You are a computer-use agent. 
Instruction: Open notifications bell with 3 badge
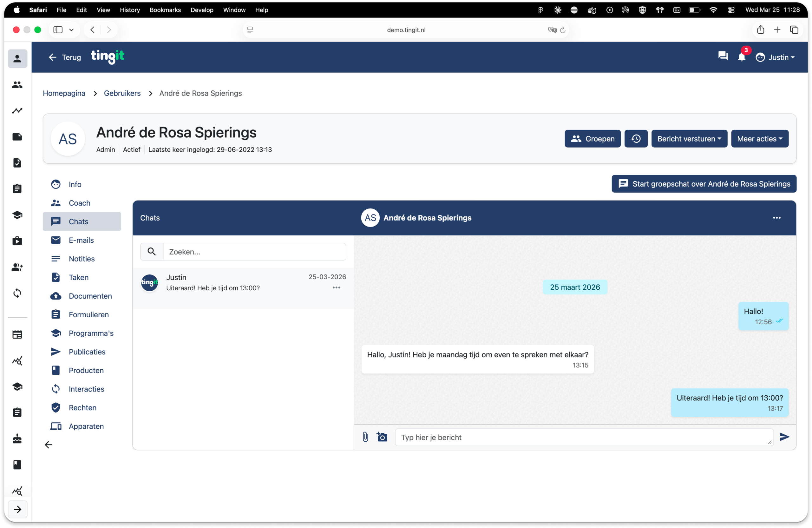click(742, 57)
